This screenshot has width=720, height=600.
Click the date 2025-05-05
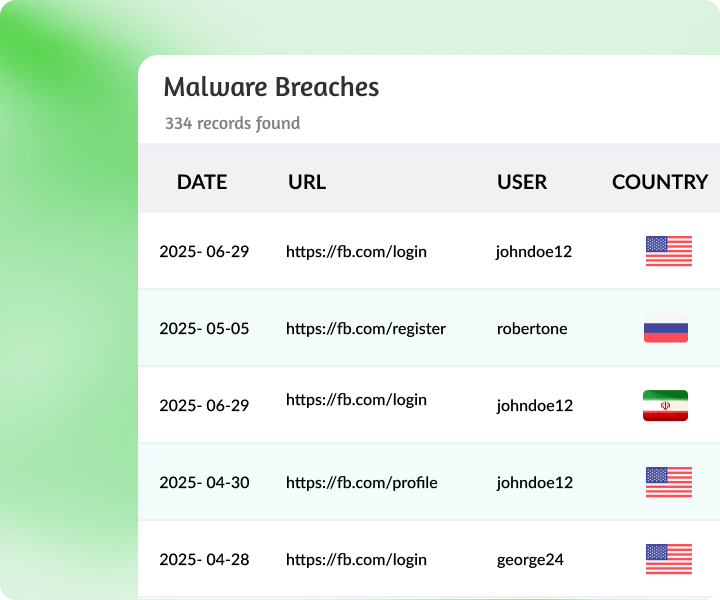point(204,328)
